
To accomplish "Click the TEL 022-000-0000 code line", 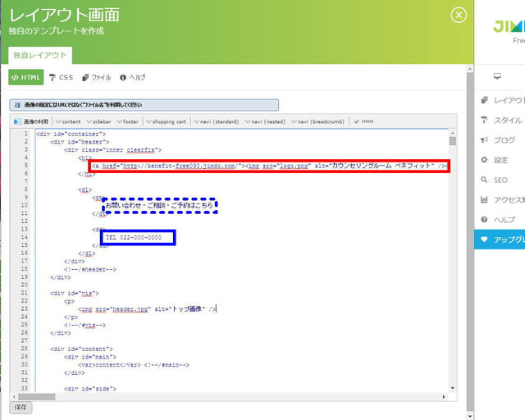I will [x=134, y=237].
